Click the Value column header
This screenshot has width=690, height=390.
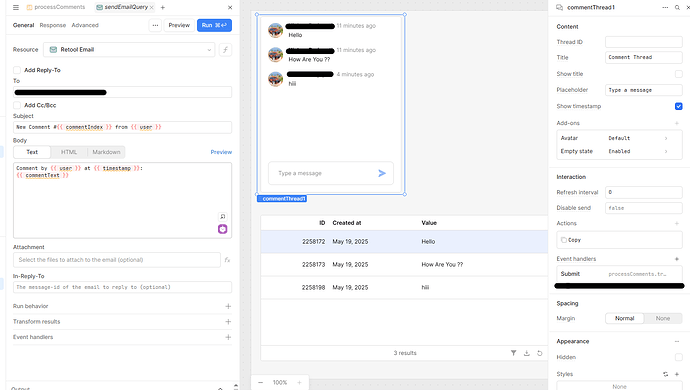(x=429, y=223)
